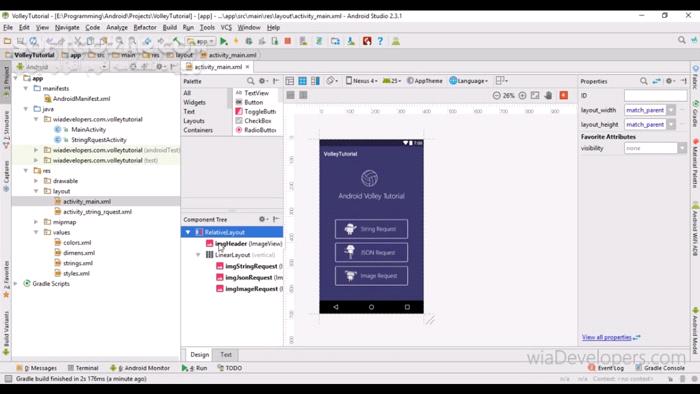Run the app with the green play icon

224,41
